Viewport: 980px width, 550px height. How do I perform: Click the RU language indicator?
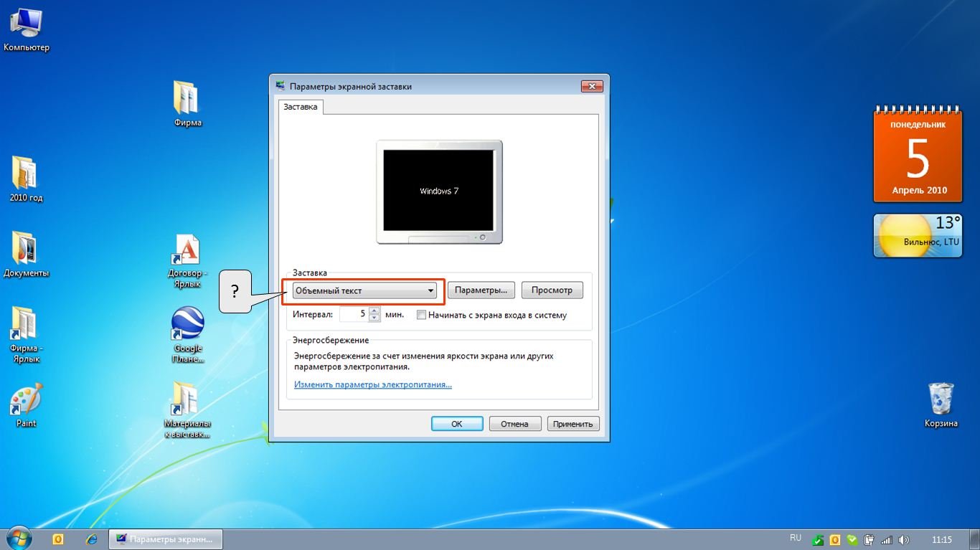(x=795, y=538)
